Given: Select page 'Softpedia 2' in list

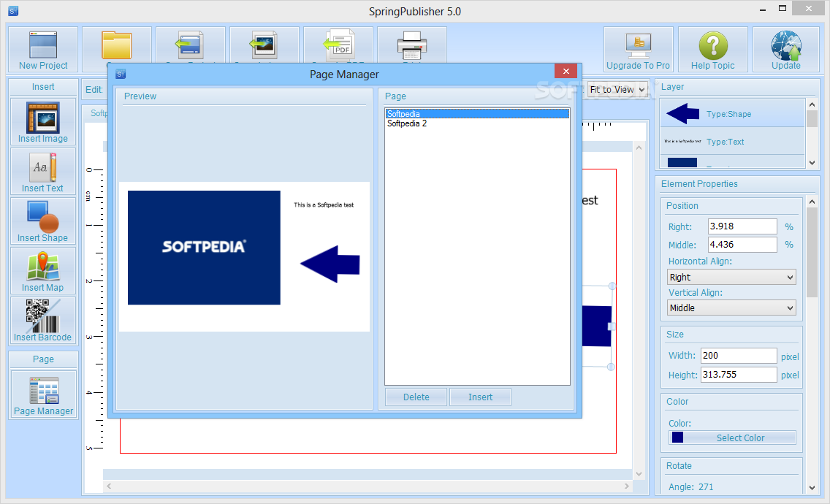Looking at the screenshot, I should pos(477,123).
